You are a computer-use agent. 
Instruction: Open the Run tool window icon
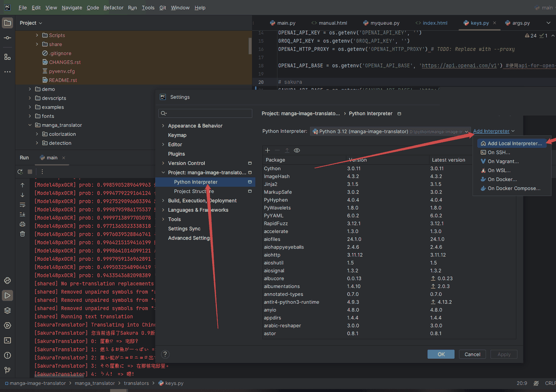[7, 295]
